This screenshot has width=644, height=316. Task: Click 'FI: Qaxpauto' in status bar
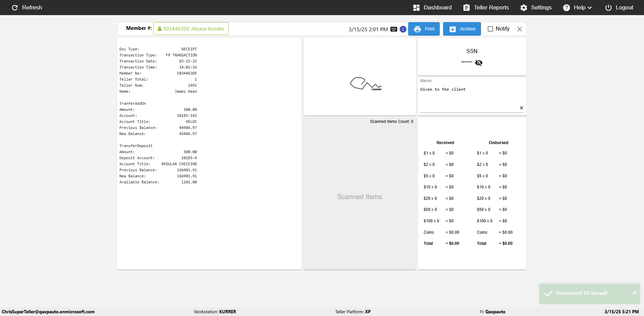492,312
